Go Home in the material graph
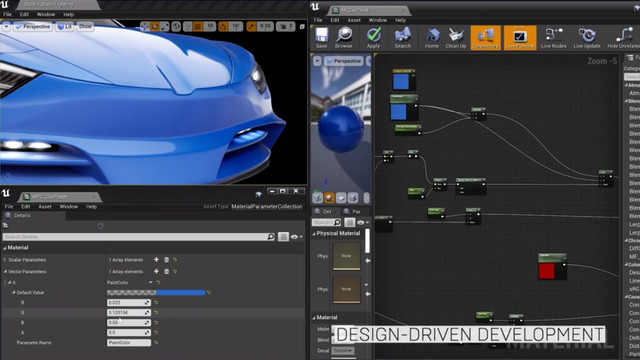The height and width of the screenshot is (360, 640). 432,38
